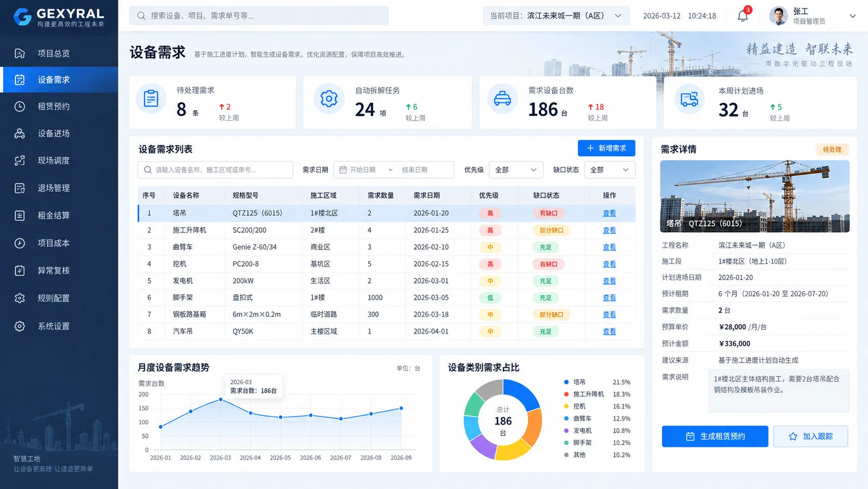Viewport: 868px width, 489px height.
Task: Expand the user account menu chevron
Action: tap(852, 16)
